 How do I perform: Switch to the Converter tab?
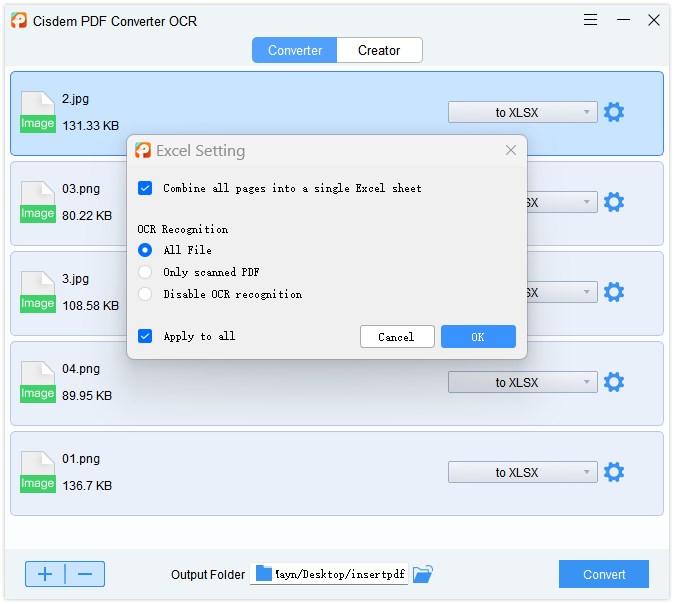[x=294, y=50]
